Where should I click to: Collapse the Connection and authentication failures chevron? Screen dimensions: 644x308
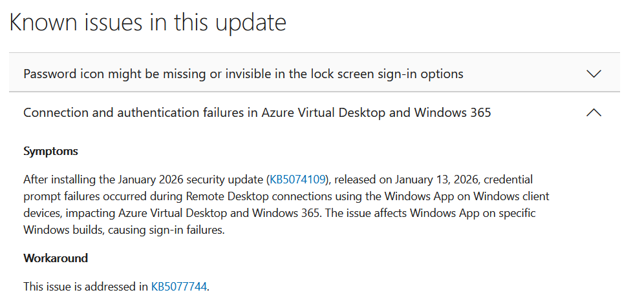(x=593, y=112)
